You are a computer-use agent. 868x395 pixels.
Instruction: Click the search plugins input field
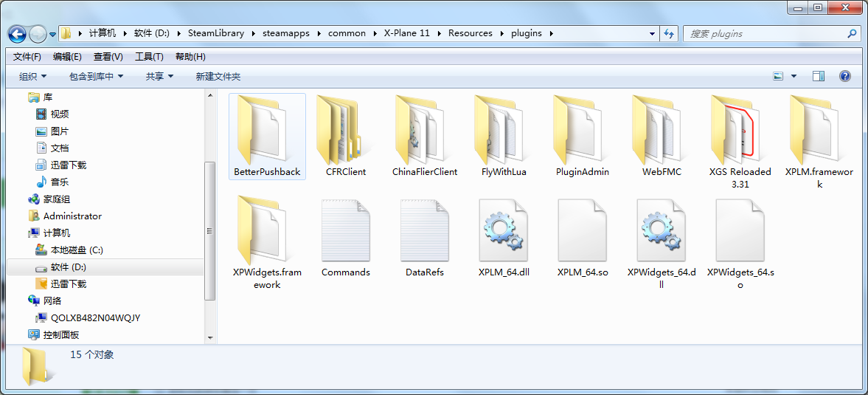click(765, 34)
